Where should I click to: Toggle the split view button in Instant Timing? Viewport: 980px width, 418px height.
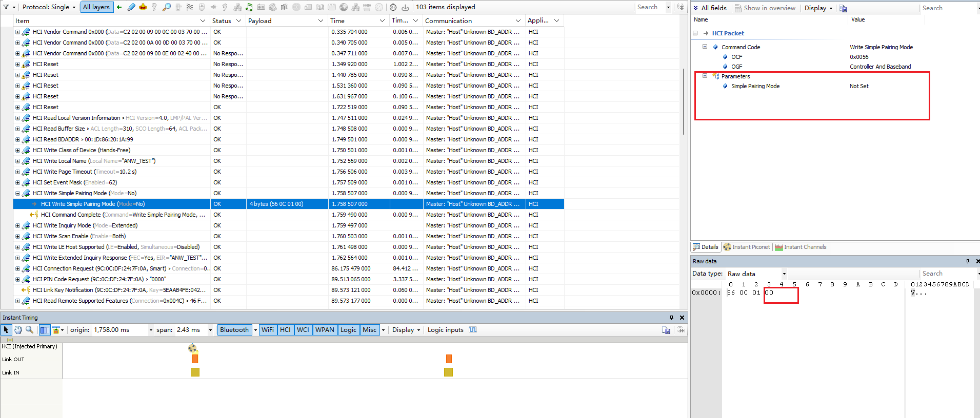pos(44,330)
